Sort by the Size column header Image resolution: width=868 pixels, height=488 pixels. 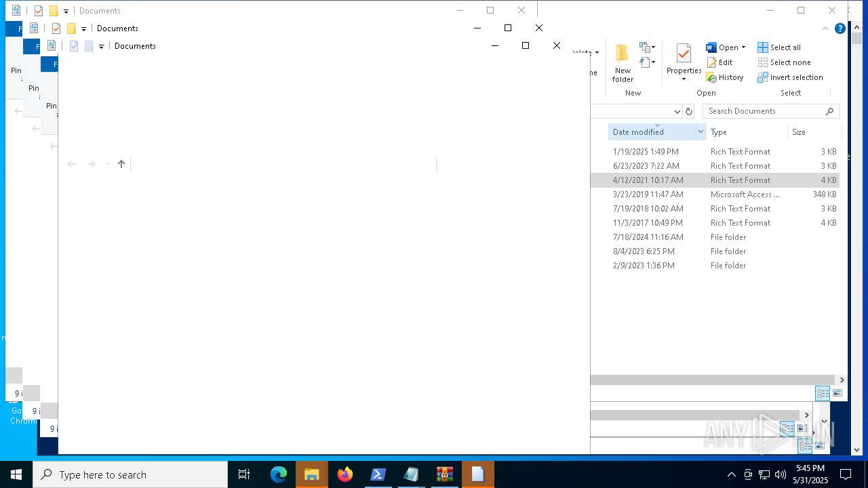(x=814, y=132)
